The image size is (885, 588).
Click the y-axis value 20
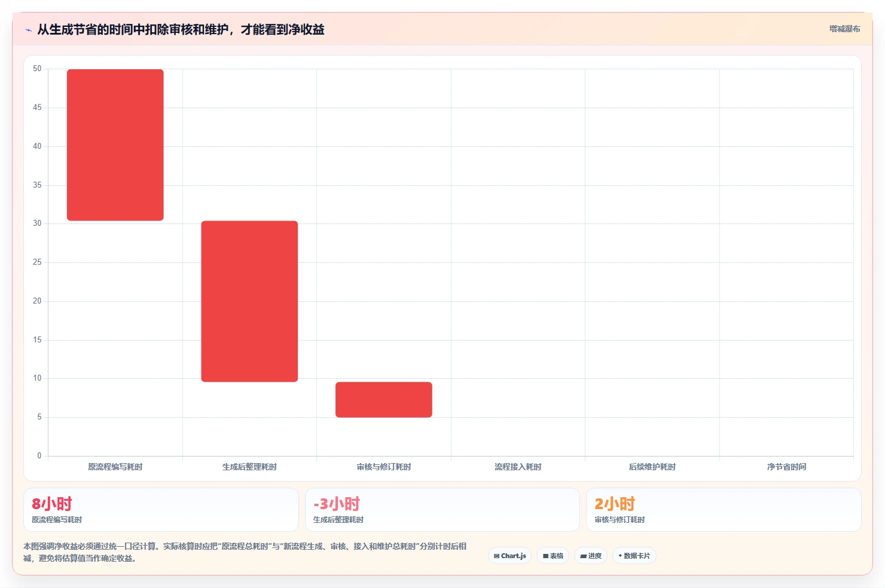click(x=37, y=301)
